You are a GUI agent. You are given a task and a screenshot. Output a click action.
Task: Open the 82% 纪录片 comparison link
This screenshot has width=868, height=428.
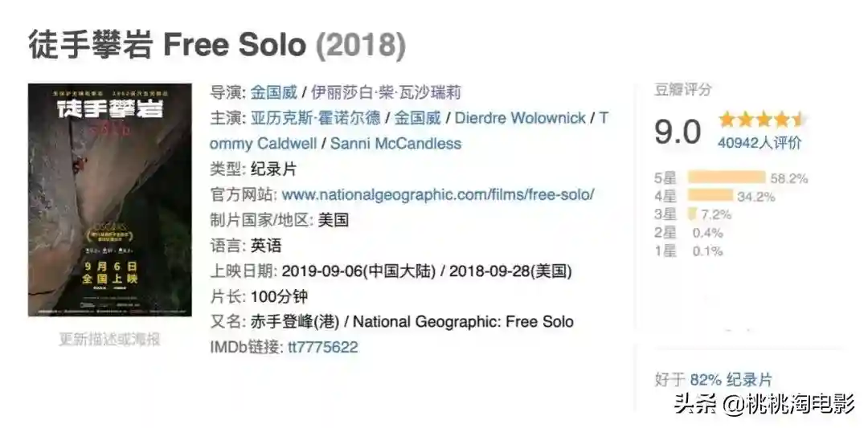[x=731, y=380]
